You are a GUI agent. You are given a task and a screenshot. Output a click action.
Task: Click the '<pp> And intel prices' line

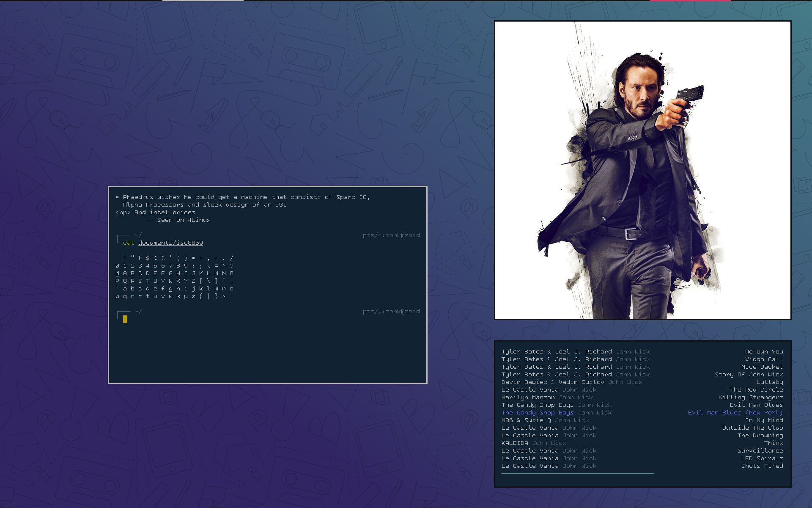[x=156, y=212]
